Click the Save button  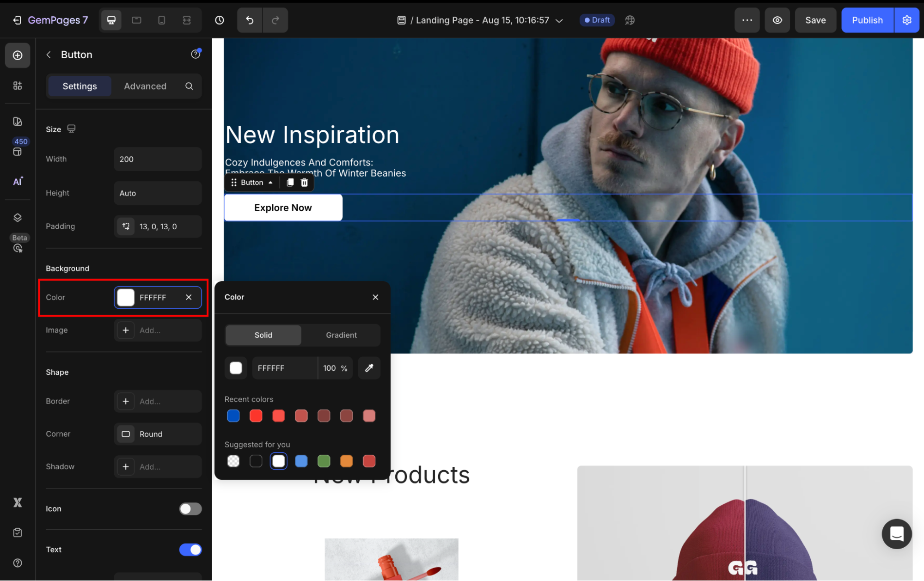[x=815, y=20]
